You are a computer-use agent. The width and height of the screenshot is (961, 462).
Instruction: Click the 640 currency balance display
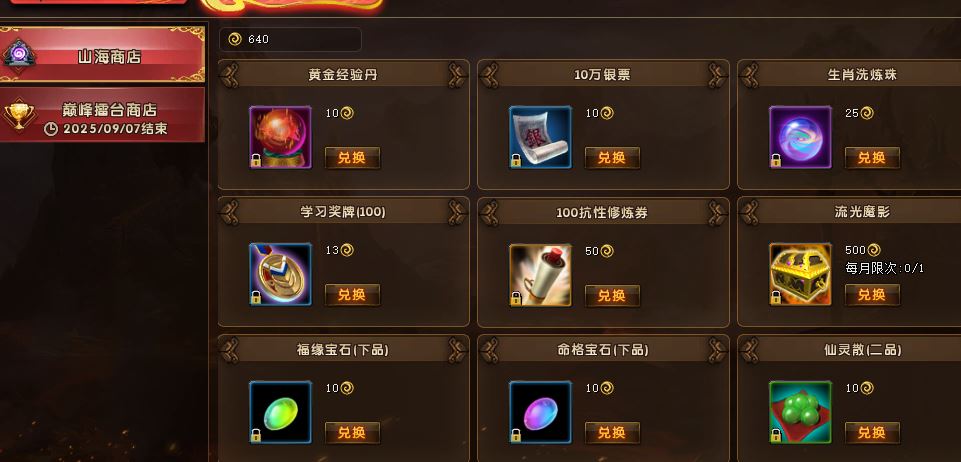[x=291, y=39]
